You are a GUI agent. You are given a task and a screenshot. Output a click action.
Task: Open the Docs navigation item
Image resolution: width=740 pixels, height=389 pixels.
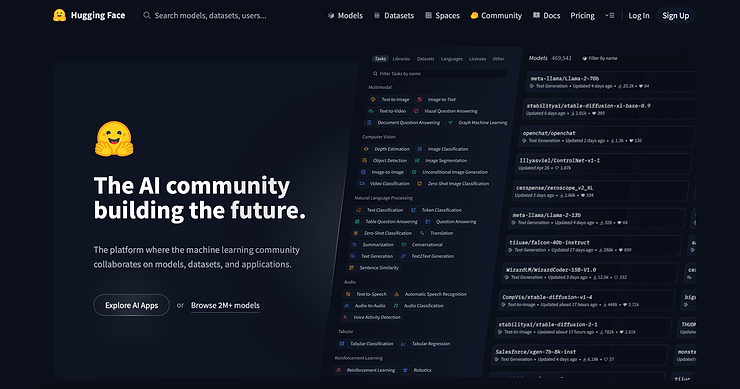(547, 16)
